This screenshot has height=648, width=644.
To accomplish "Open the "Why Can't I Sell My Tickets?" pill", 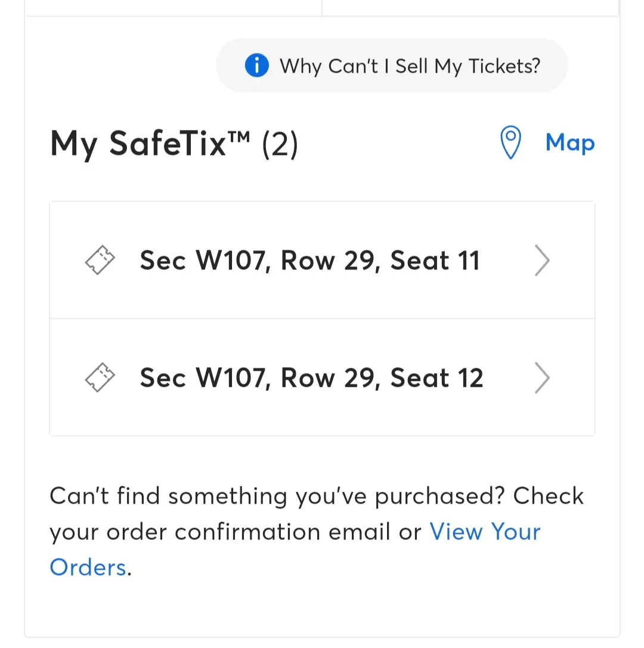I will (392, 66).
